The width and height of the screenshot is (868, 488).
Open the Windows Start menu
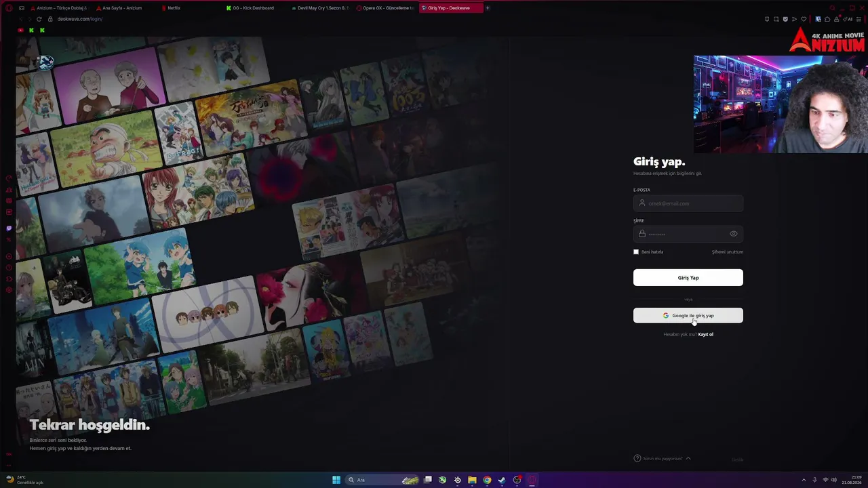[336, 480]
